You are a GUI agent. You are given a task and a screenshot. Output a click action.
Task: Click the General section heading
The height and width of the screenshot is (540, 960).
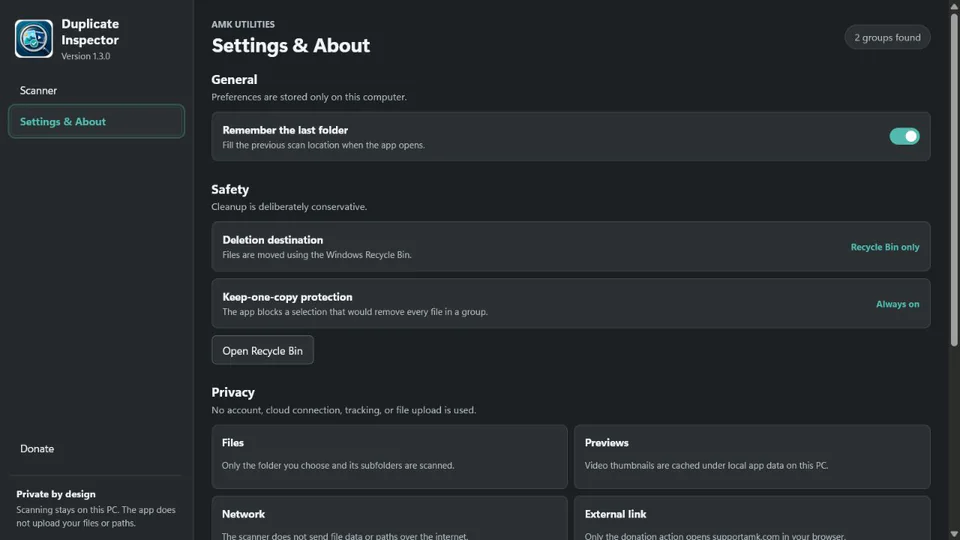234,80
